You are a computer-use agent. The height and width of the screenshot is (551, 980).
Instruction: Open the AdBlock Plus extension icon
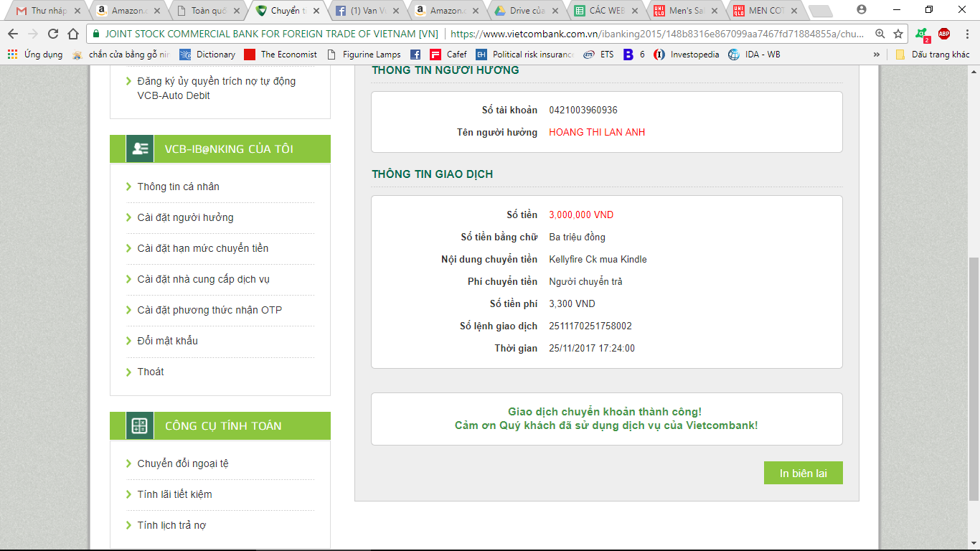click(x=944, y=34)
